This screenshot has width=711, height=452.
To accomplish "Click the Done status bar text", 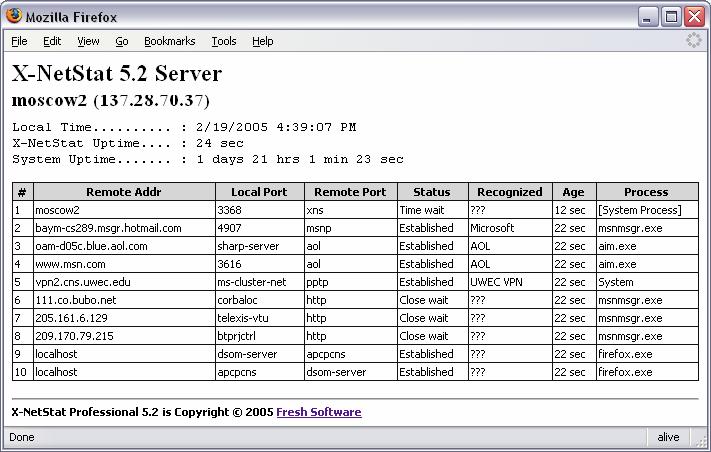I will click(x=22, y=437).
